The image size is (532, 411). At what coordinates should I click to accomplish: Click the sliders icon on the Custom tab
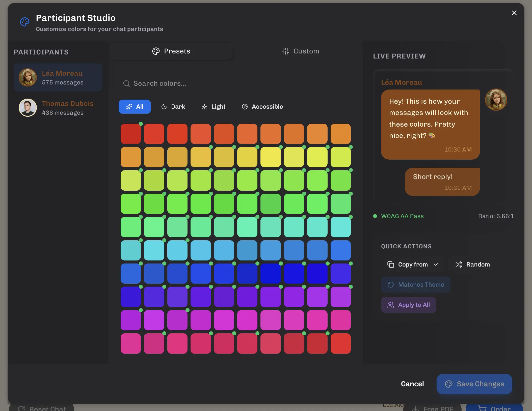(x=285, y=51)
